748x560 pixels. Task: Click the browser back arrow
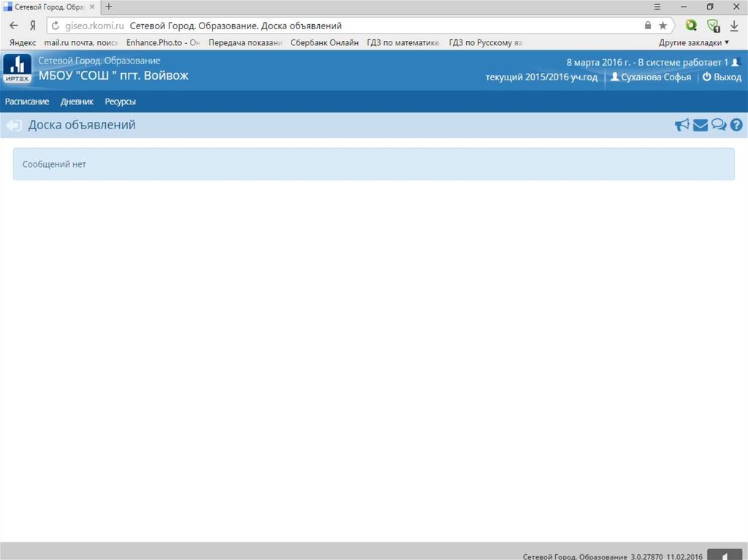point(13,26)
